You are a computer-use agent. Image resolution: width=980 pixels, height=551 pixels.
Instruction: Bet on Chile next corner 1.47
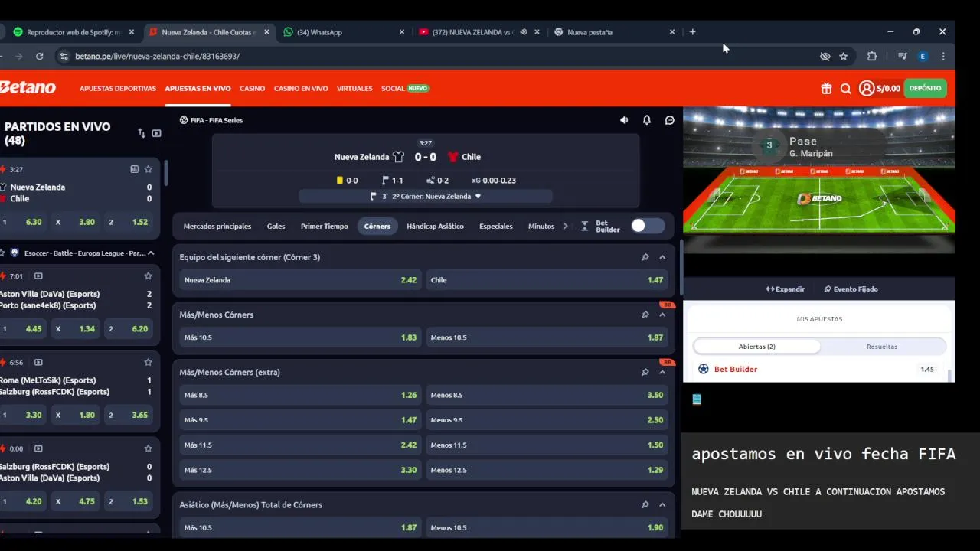547,280
